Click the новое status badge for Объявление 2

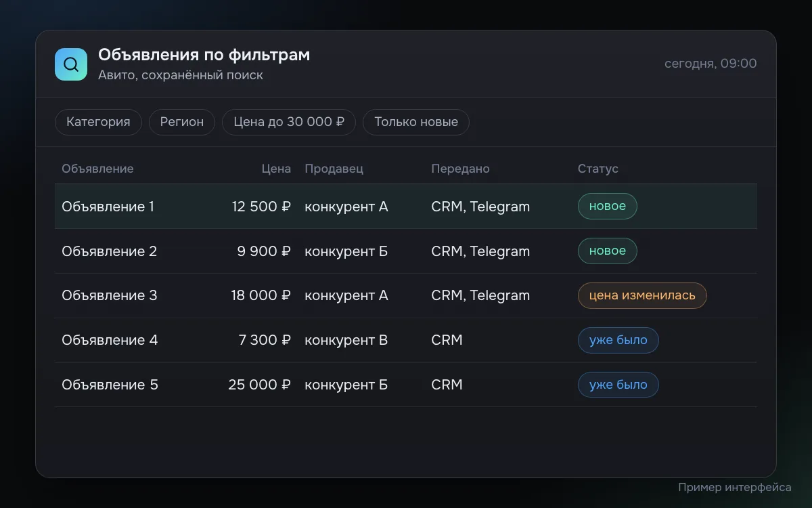pos(608,251)
